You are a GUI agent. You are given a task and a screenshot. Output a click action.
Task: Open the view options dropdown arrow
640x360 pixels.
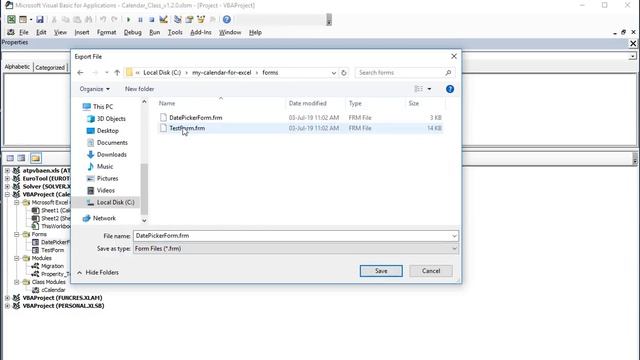(x=429, y=89)
